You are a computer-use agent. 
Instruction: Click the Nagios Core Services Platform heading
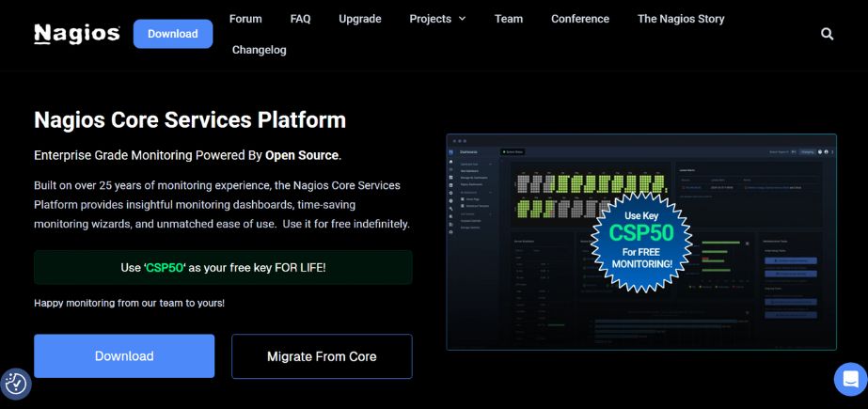click(190, 120)
